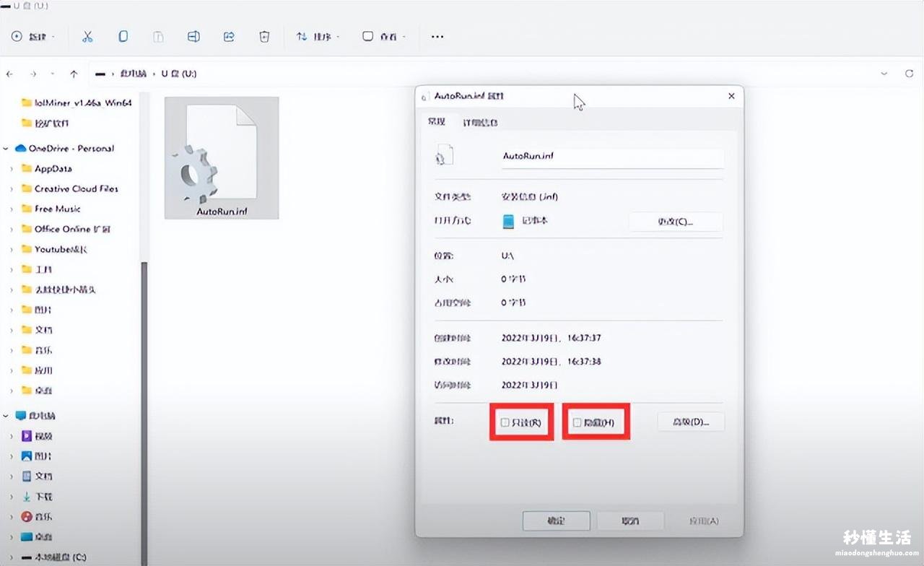Click the created time 16:37:37 value
The width and height of the screenshot is (924, 566).
552,338
